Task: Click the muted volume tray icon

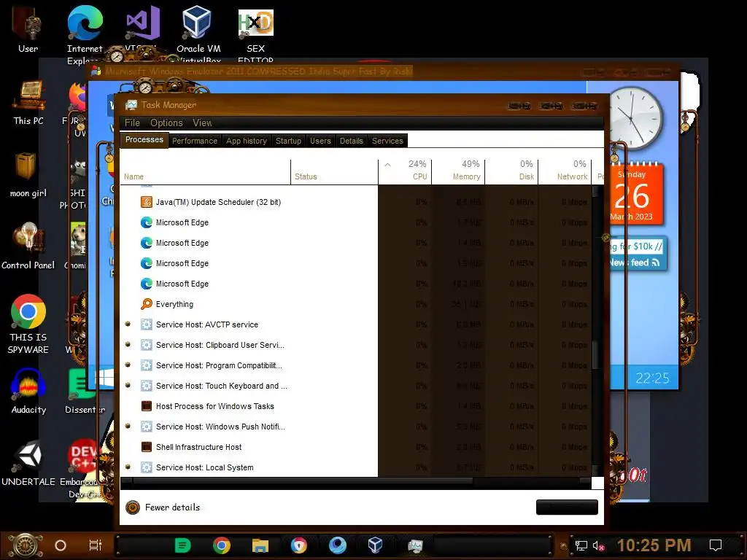Action: tap(598, 545)
